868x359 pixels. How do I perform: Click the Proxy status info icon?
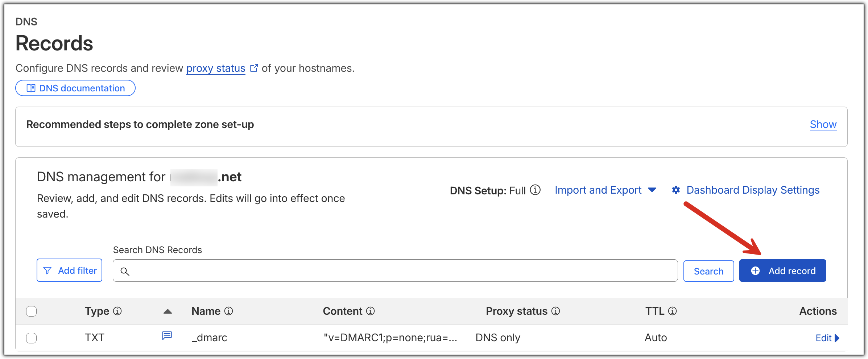coord(555,311)
